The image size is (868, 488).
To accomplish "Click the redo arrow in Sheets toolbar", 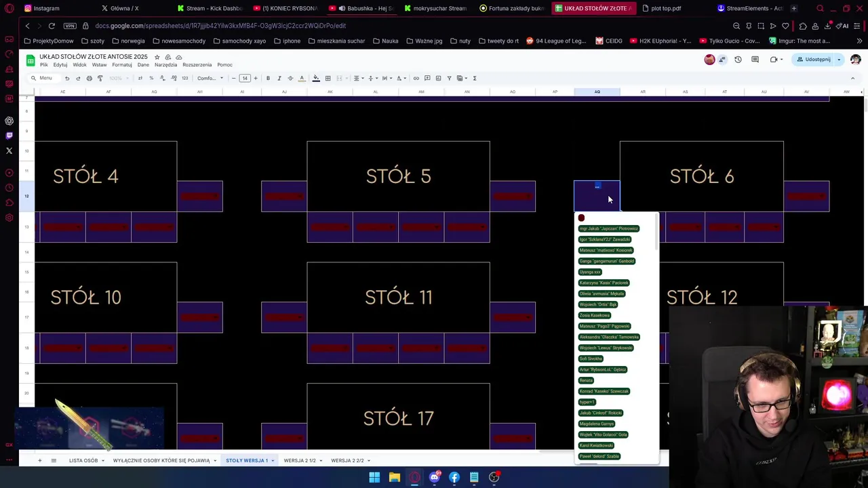I will [78, 78].
